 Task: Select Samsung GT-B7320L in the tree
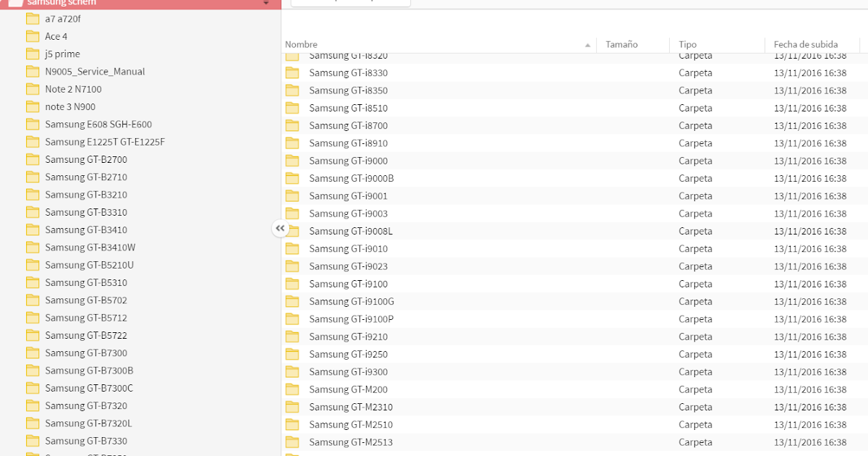pos(89,423)
